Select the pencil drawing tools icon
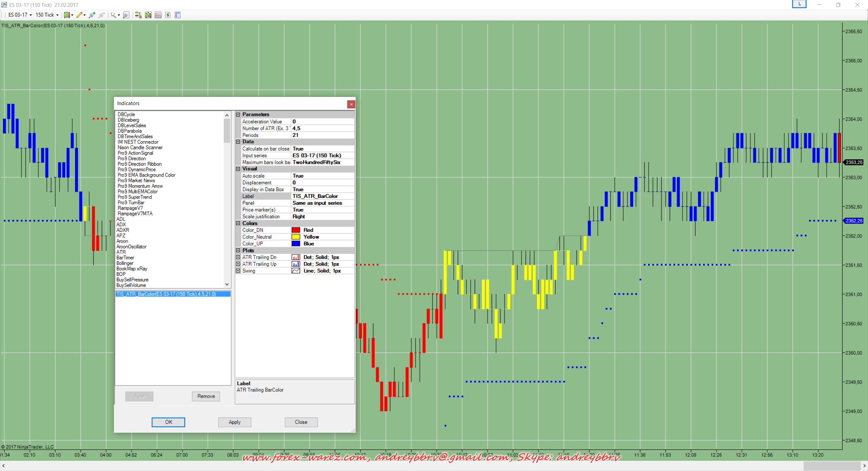Screen dimensions: 868x471 79,15
